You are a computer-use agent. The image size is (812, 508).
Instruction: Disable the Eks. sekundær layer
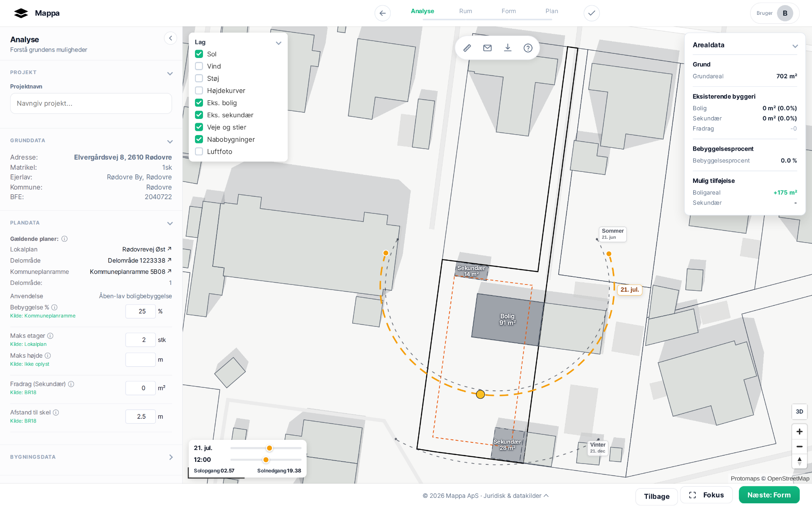[199, 115]
